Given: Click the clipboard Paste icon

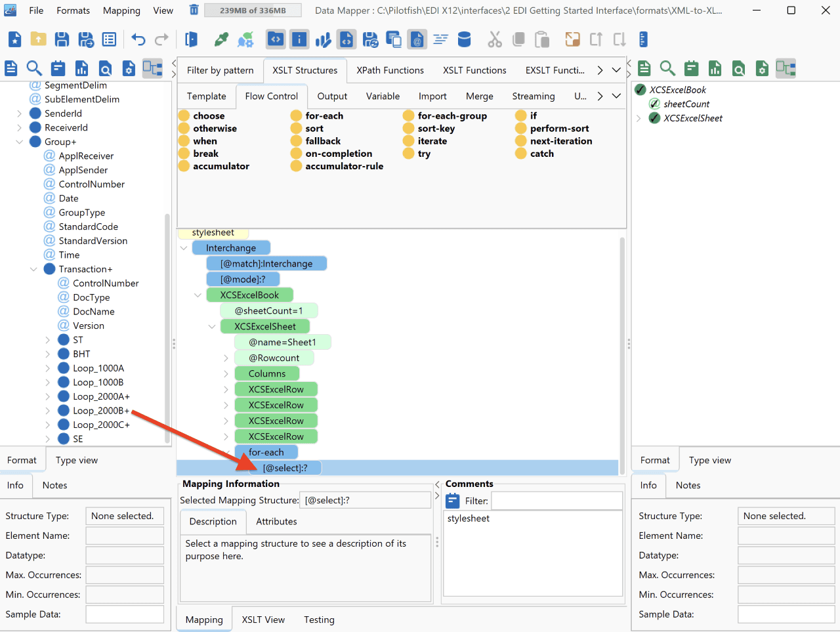Looking at the screenshot, I should click(x=542, y=39).
